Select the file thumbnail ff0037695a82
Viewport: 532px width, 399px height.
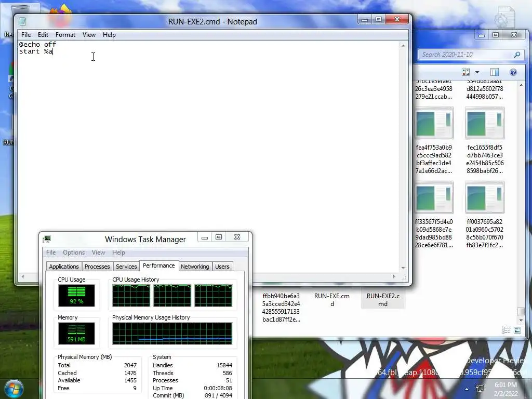click(485, 197)
